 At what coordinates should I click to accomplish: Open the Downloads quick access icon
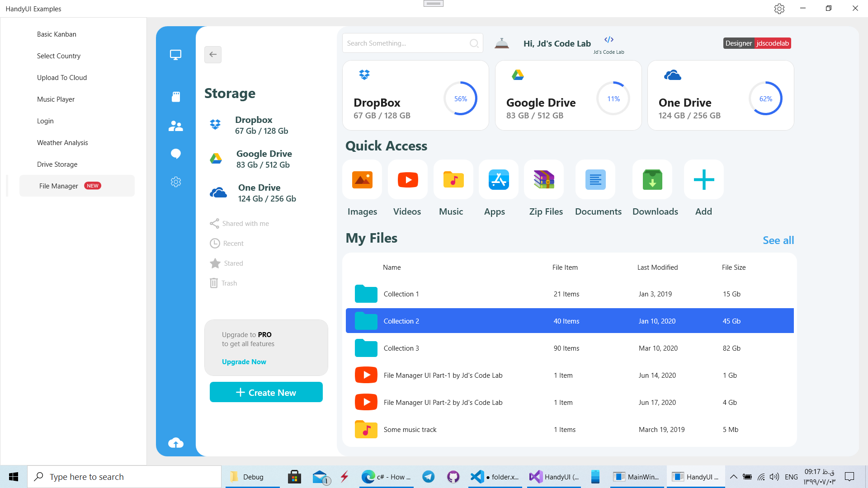pyautogui.click(x=652, y=179)
